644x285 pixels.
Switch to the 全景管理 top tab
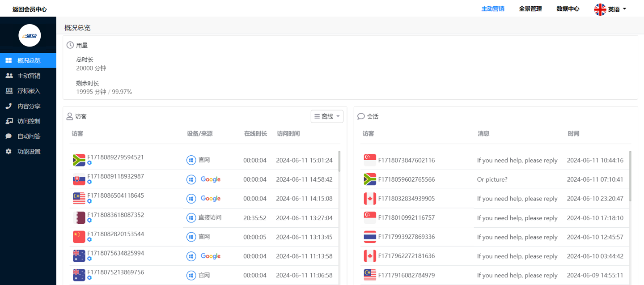tap(530, 9)
